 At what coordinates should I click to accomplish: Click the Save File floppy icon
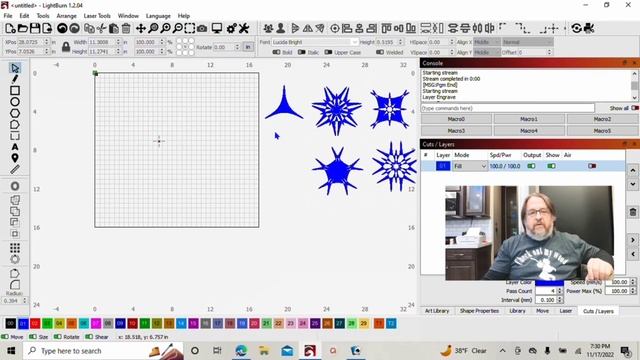tap(35, 28)
